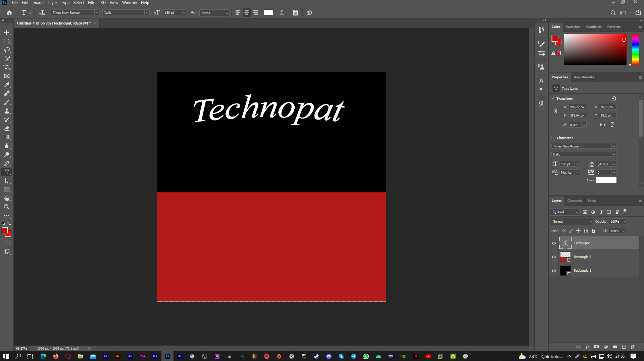The image size is (644, 361).
Task: Open font size dropdown in options bar
Action: click(184, 13)
